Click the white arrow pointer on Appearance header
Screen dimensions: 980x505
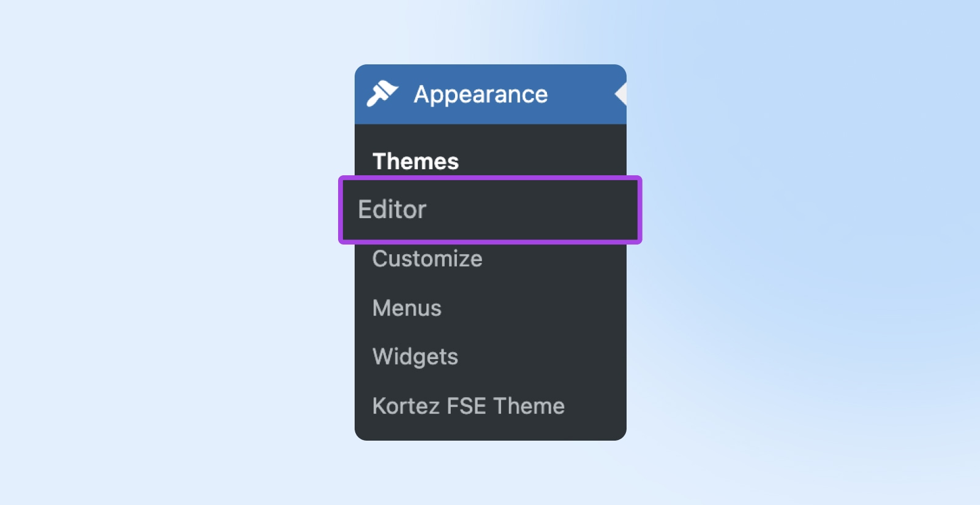pos(620,94)
